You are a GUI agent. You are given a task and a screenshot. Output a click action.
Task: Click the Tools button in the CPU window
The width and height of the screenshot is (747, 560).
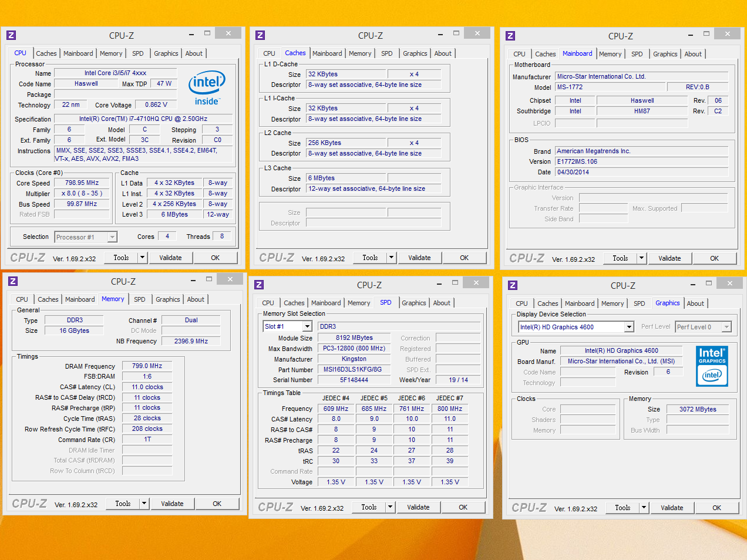click(x=121, y=258)
